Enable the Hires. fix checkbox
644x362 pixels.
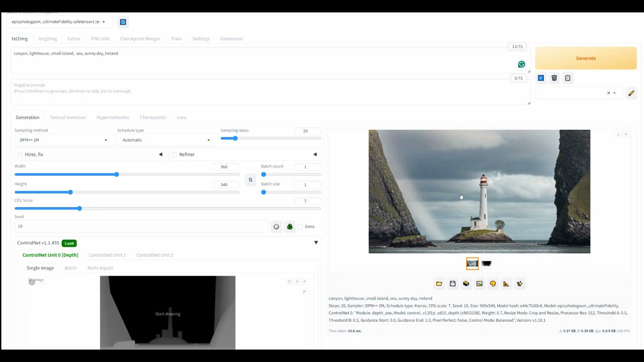(x=20, y=155)
